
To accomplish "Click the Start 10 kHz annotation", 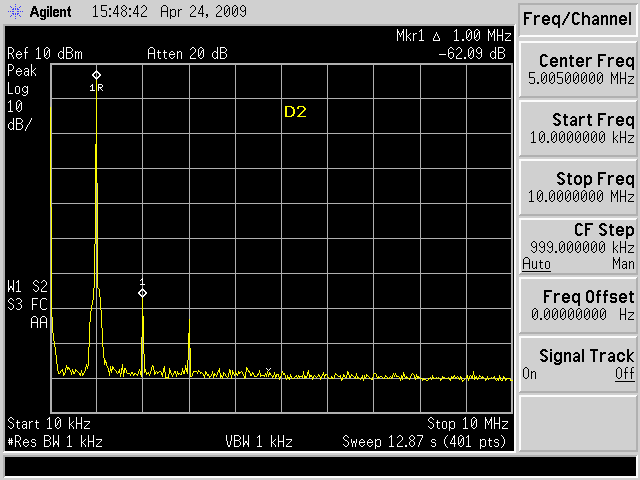I will click(49, 424).
